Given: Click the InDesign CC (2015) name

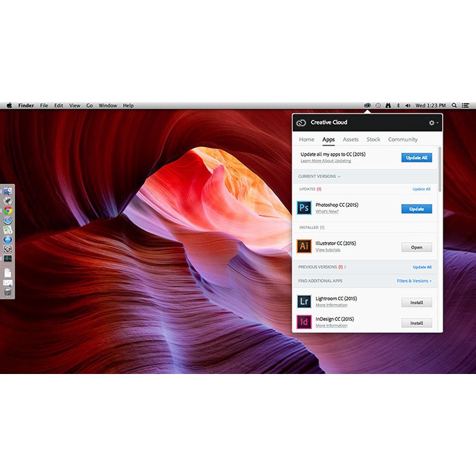Looking at the screenshot, I should point(335,319).
